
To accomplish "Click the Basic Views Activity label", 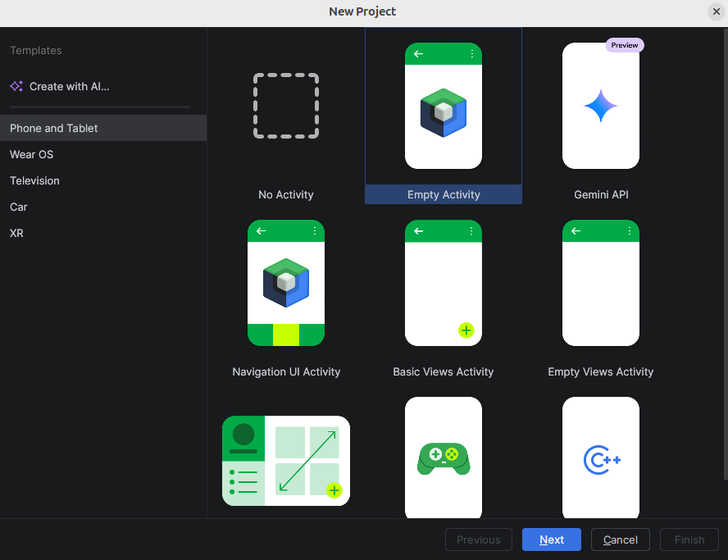I will [444, 371].
